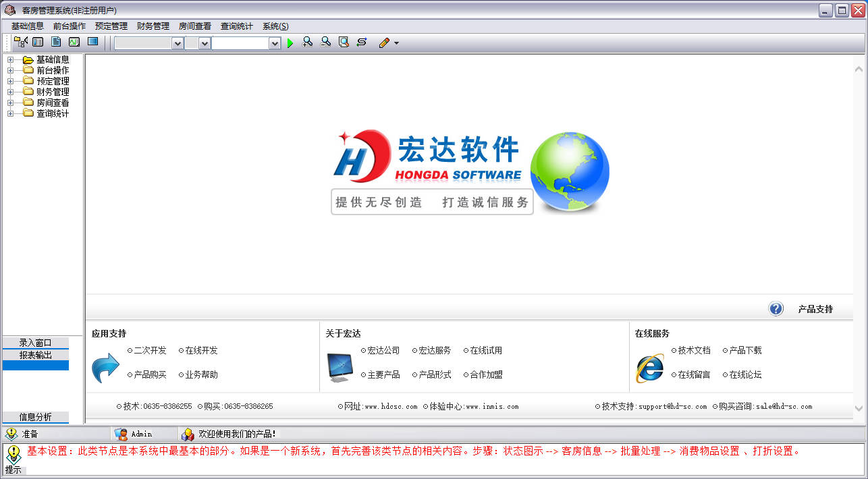Click the green run arrow icon

pyautogui.click(x=290, y=43)
